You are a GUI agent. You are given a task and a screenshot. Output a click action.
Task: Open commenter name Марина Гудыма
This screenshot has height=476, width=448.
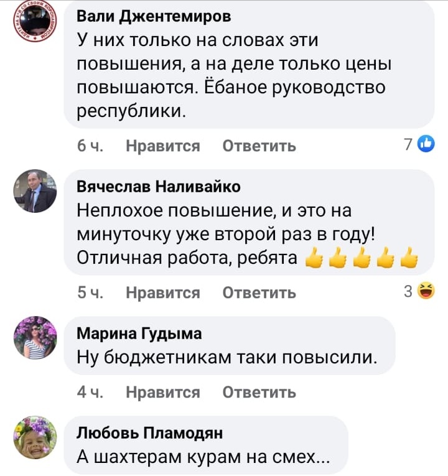coord(139,334)
